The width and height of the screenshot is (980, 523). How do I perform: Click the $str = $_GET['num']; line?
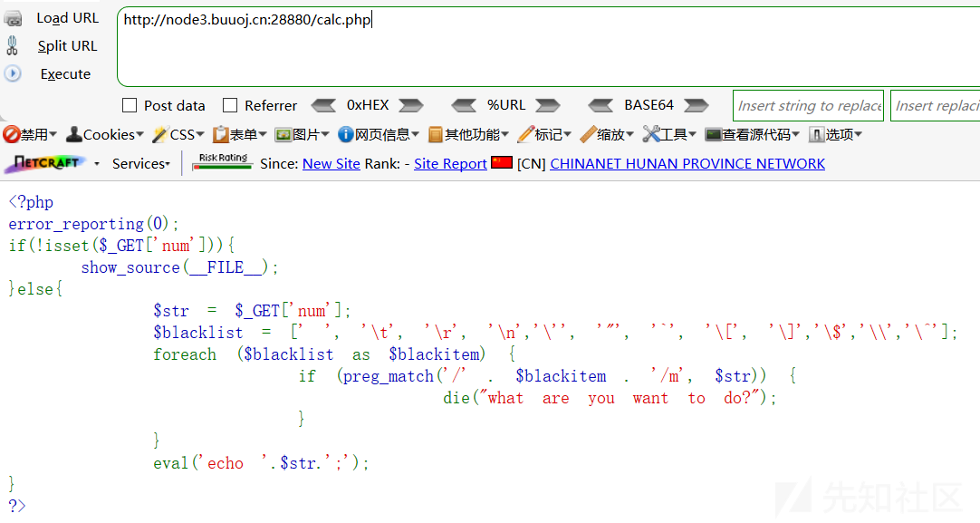[x=253, y=311]
